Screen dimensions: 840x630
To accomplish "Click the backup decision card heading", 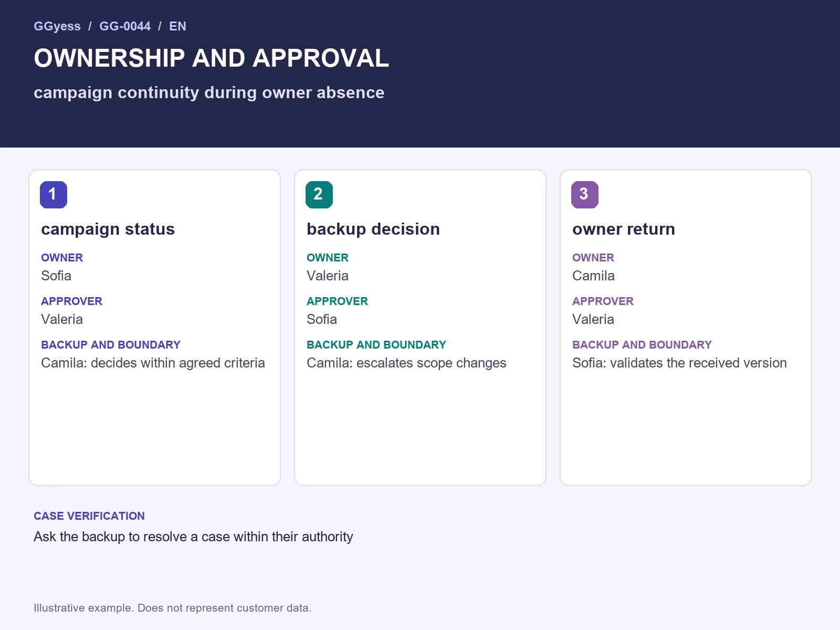I will [x=373, y=229].
